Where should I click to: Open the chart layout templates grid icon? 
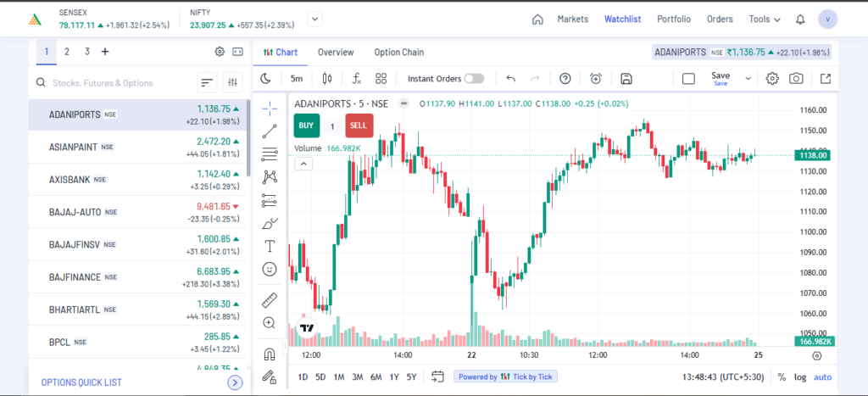point(381,79)
